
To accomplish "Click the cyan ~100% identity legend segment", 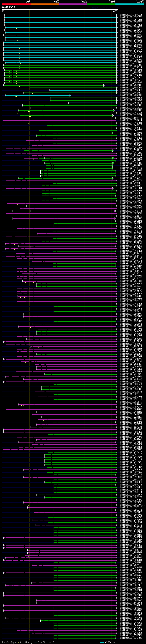I will pyautogui.click(x=130, y=4).
